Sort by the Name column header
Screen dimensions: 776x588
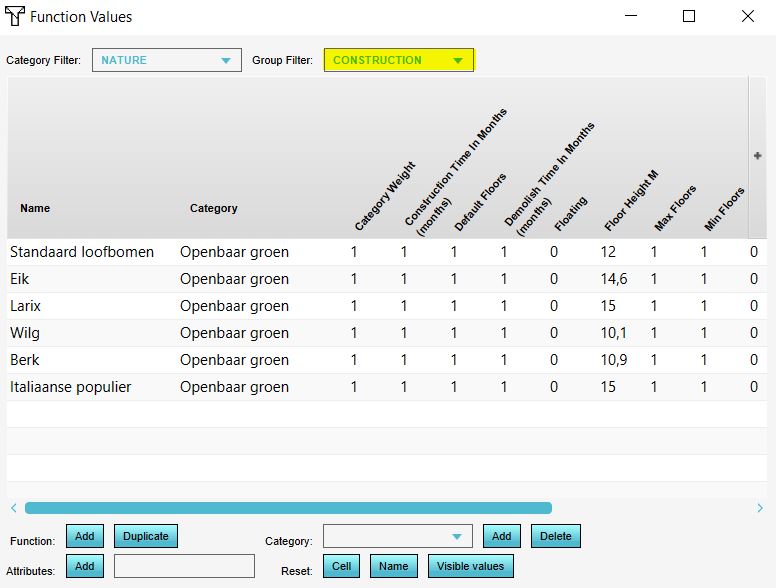[35, 208]
